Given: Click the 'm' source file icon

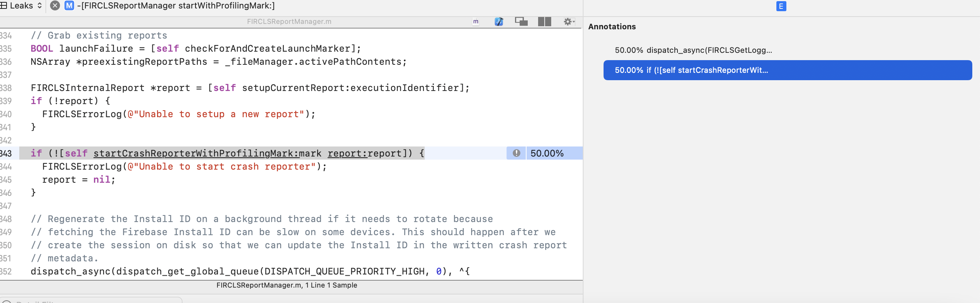Looking at the screenshot, I should tap(476, 22).
